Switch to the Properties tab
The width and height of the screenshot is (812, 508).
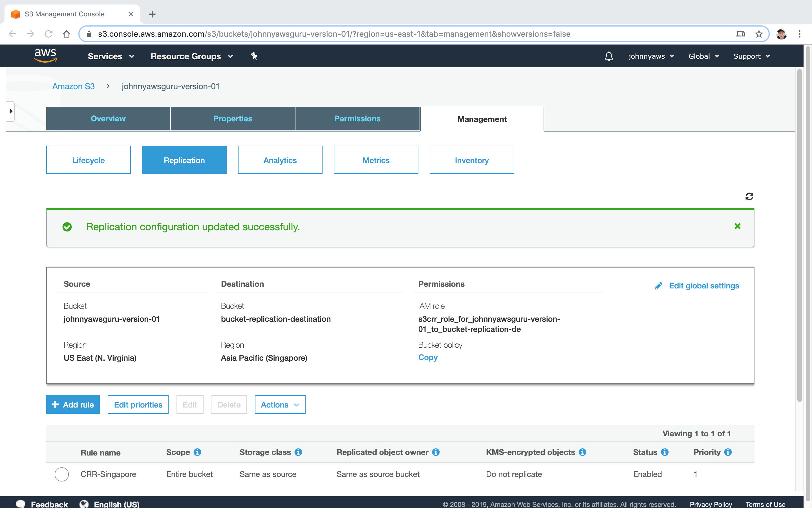pos(233,119)
